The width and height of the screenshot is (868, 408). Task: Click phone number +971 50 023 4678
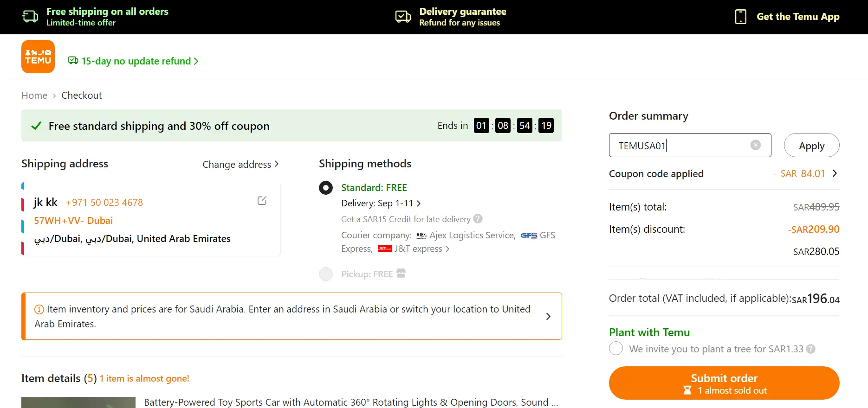pyautogui.click(x=104, y=203)
